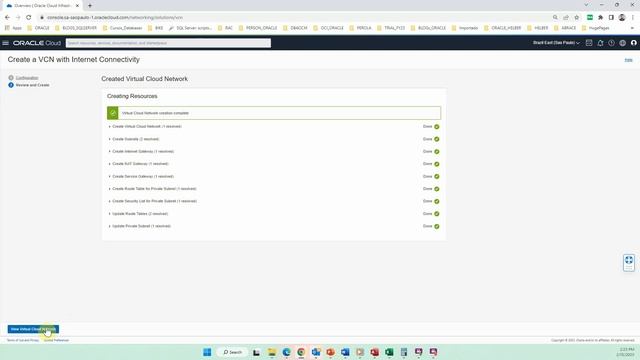Open Cookie Preferences link
The height and width of the screenshot is (360, 640).
pyautogui.click(x=56, y=340)
